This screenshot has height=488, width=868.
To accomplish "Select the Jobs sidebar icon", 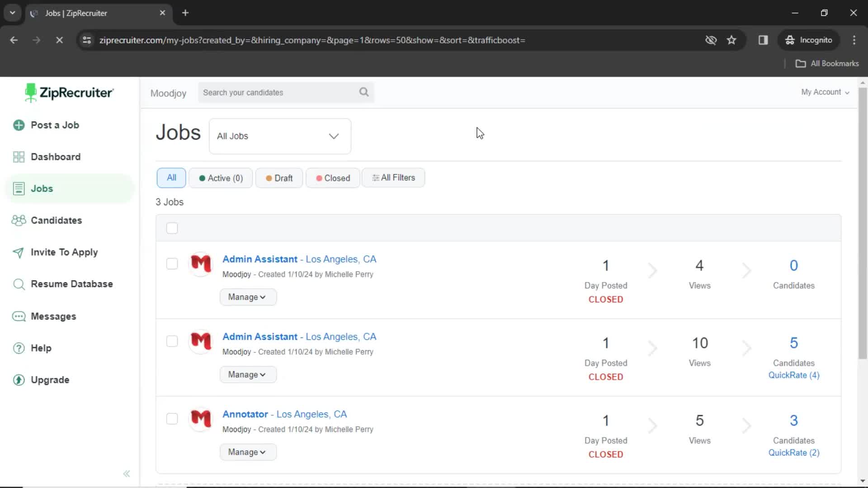I will coord(19,188).
